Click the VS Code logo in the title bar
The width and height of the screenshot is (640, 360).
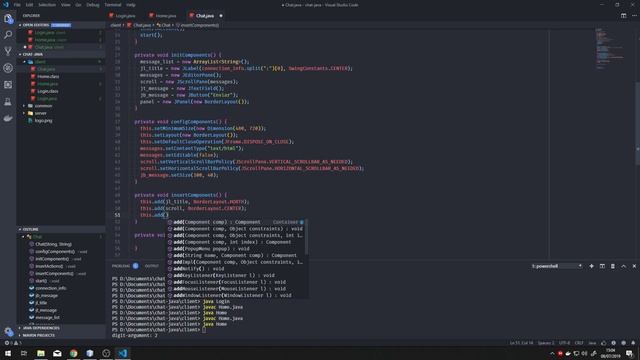pos(5,4)
